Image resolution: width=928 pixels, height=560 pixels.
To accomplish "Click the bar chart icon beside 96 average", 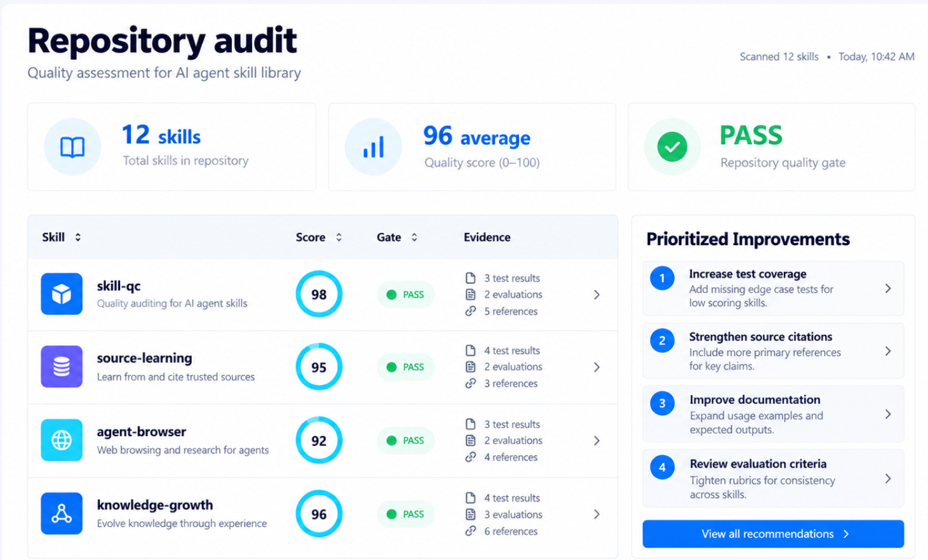I will coord(373,147).
